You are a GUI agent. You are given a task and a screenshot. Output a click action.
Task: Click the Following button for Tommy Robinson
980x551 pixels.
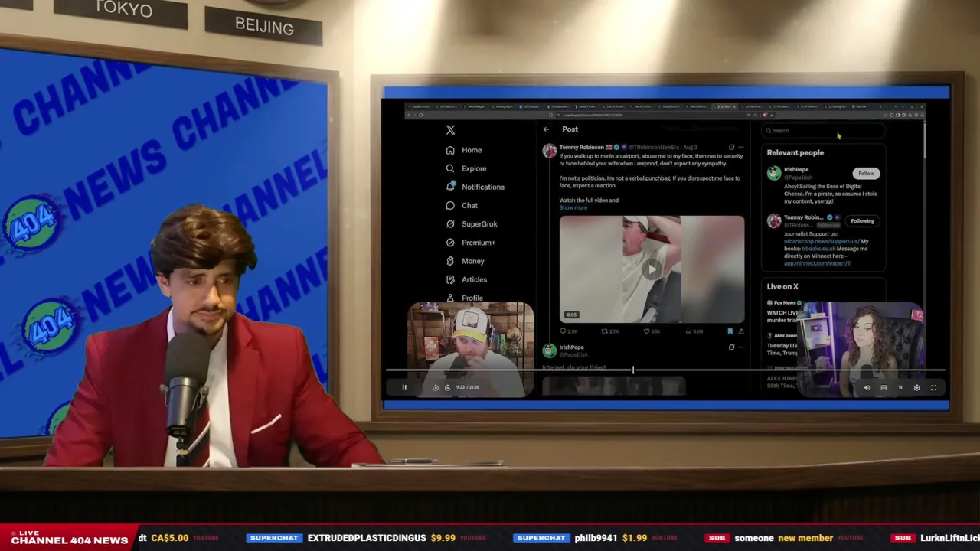tap(862, 221)
